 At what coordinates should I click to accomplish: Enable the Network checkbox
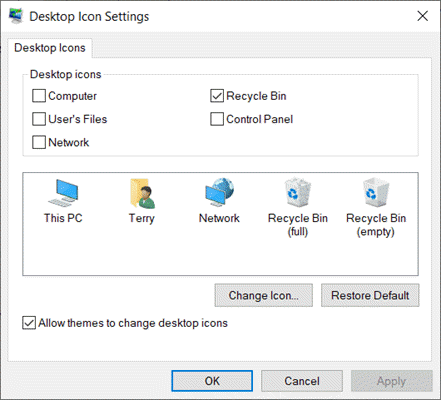click(39, 142)
